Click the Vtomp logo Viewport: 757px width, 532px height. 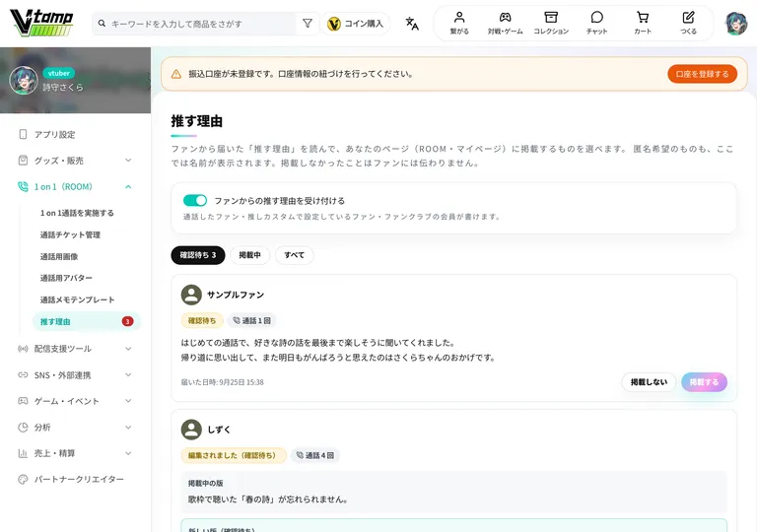[41, 23]
